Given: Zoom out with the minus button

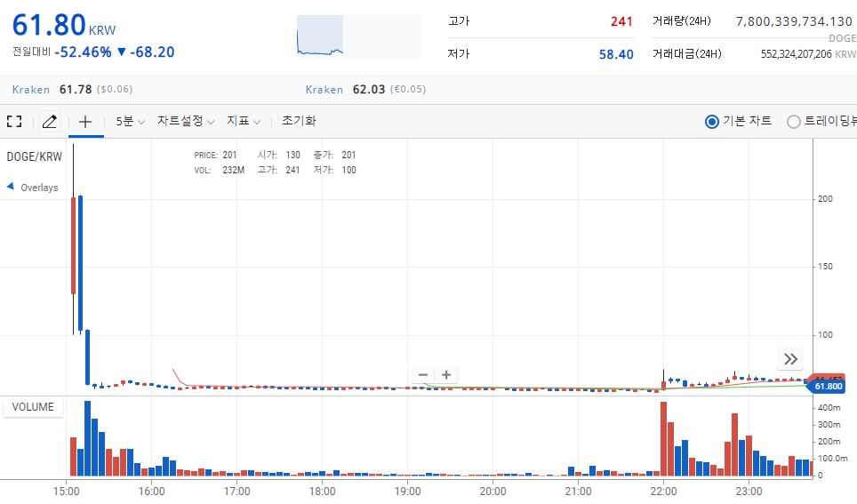Looking at the screenshot, I should pos(423,374).
